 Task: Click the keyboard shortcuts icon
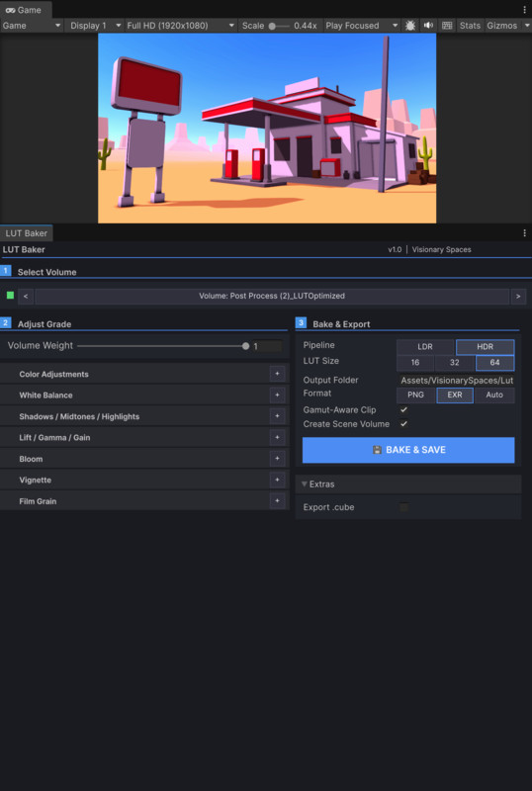(447, 26)
